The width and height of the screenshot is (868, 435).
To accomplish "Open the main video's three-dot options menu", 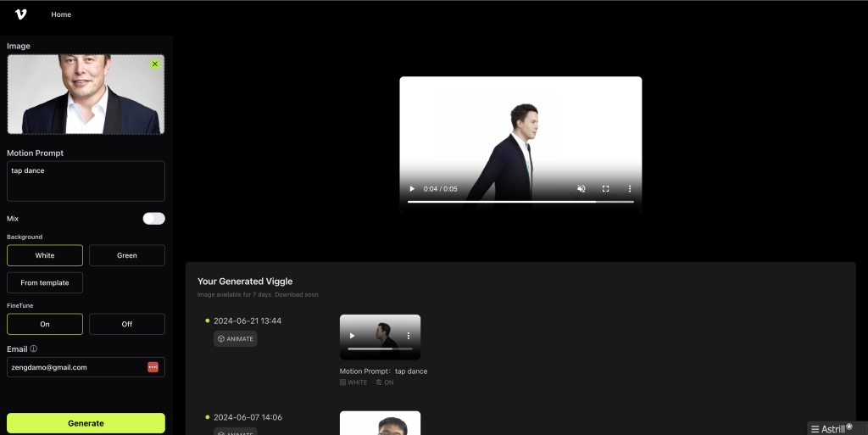I will pyautogui.click(x=629, y=189).
